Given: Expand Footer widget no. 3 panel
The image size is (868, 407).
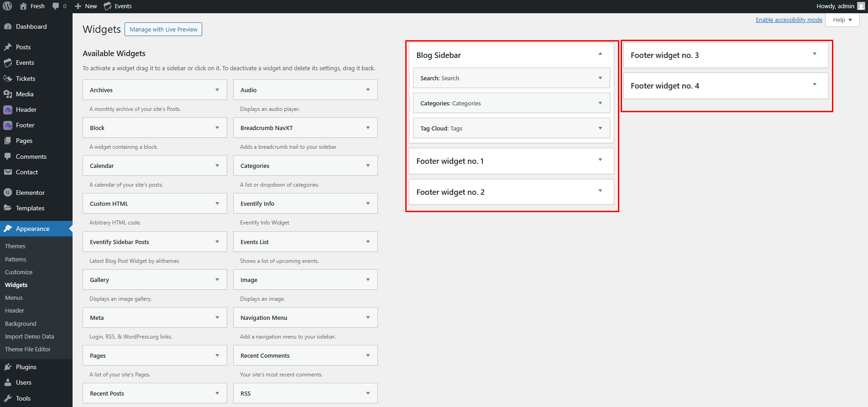Looking at the screenshot, I should pos(815,54).
